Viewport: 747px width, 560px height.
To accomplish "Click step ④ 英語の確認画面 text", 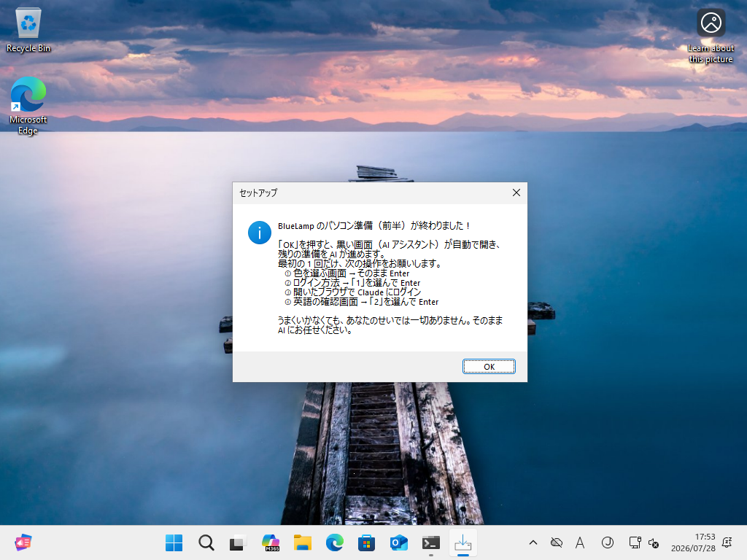I will pos(362,302).
